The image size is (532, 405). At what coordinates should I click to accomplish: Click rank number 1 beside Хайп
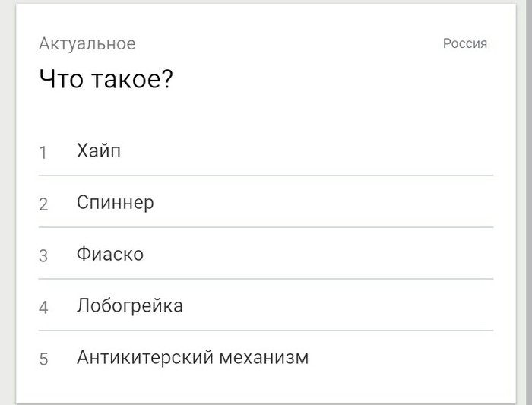pos(43,153)
